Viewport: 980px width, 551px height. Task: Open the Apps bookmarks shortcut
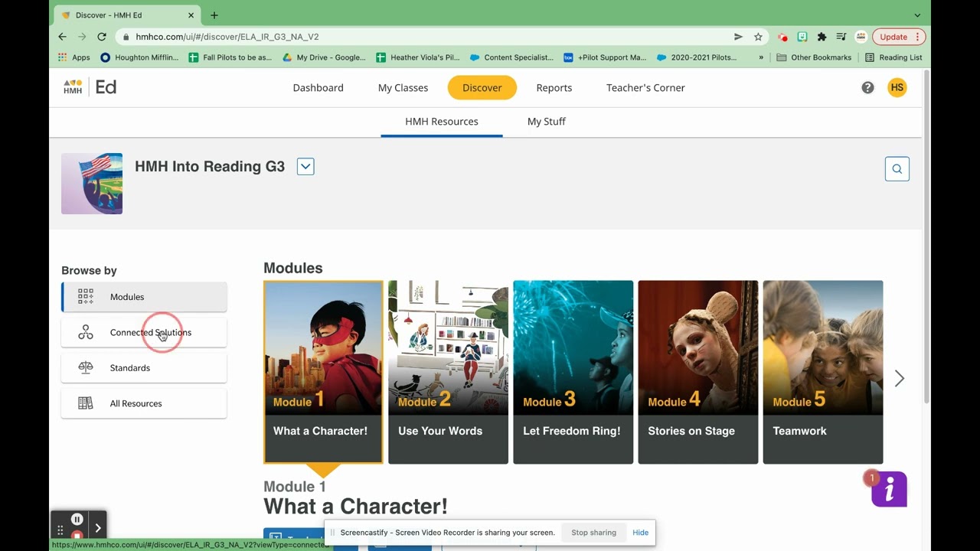click(74, 57)
